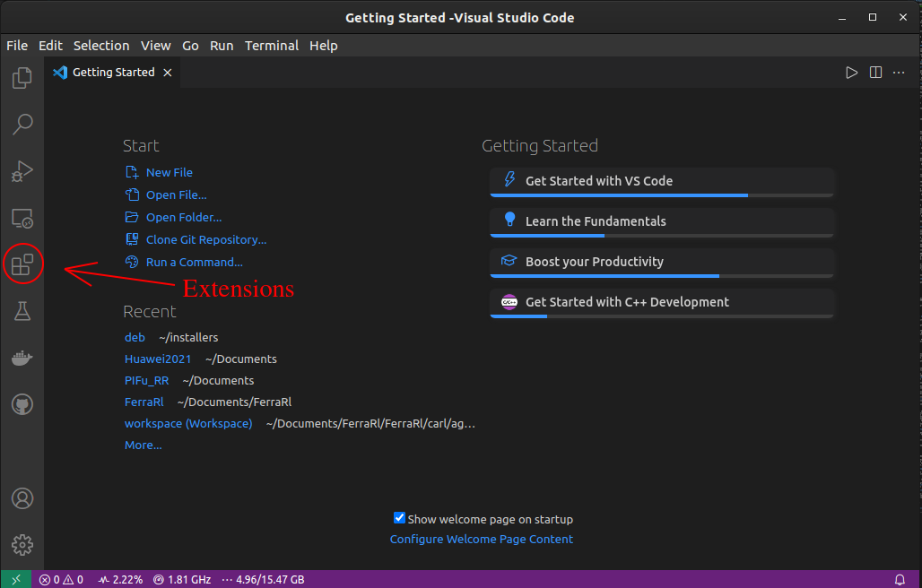This screenshot has width=922, height=588.
Task: Click Run a Command... link
Action: pos(195,263)
